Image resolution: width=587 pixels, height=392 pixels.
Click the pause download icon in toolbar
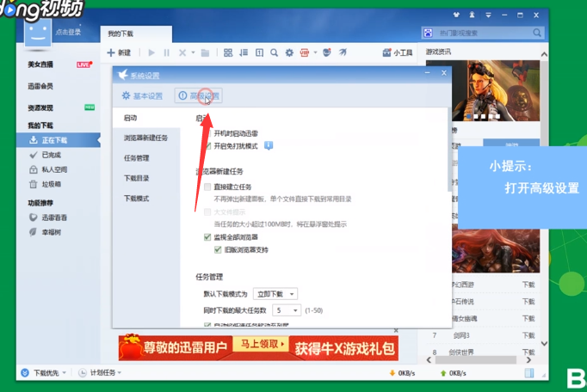[x=167, y=52]
